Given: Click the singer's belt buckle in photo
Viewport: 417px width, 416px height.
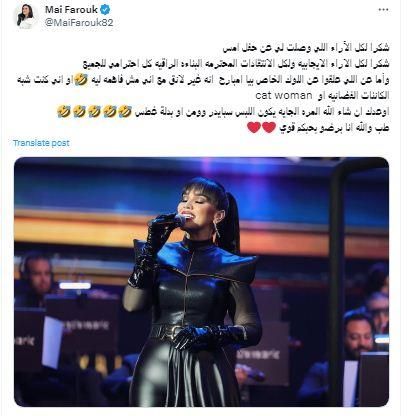Looking at the screenshot, I should (170, 332).
